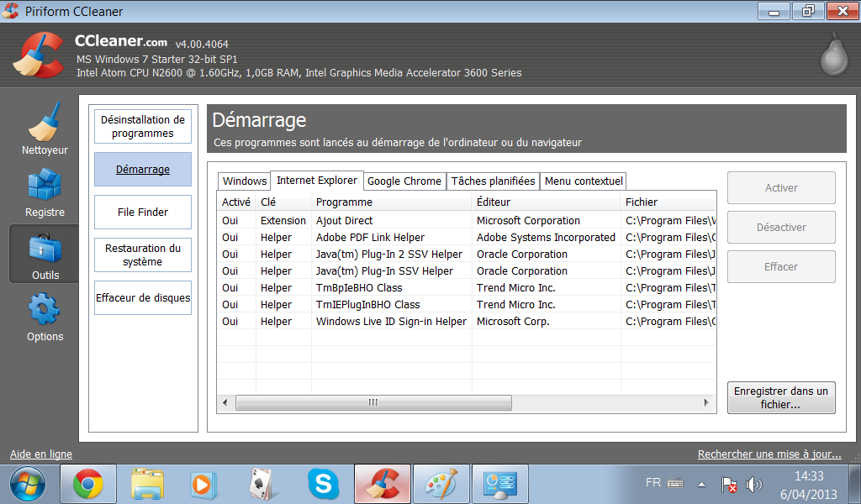Open Skype from the taskbar

click(324, 484)
